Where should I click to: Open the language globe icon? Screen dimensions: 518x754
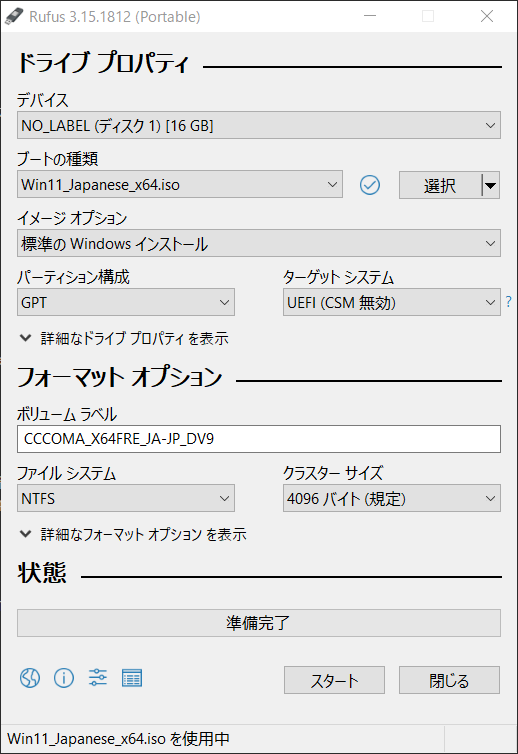[x=30, y=678]
